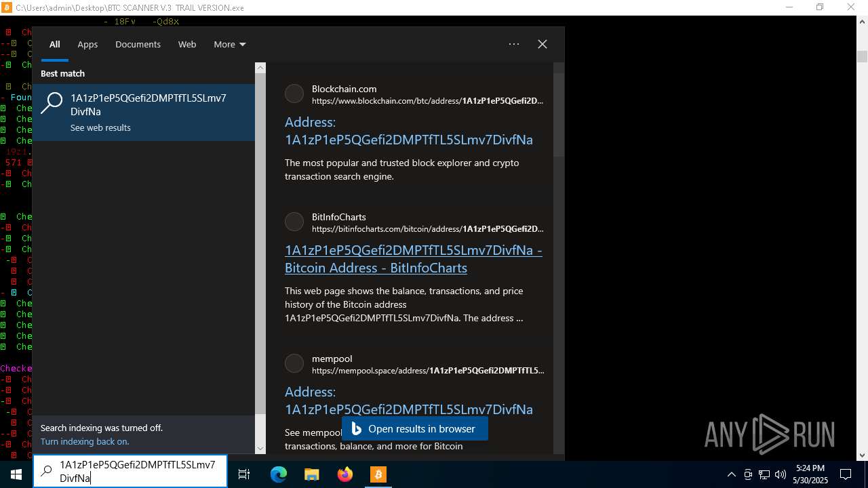Click Open results in browser button
Image resolution: width=868 pixels, height=488 pixels.
pyautogui.click(x=414, y=429)
